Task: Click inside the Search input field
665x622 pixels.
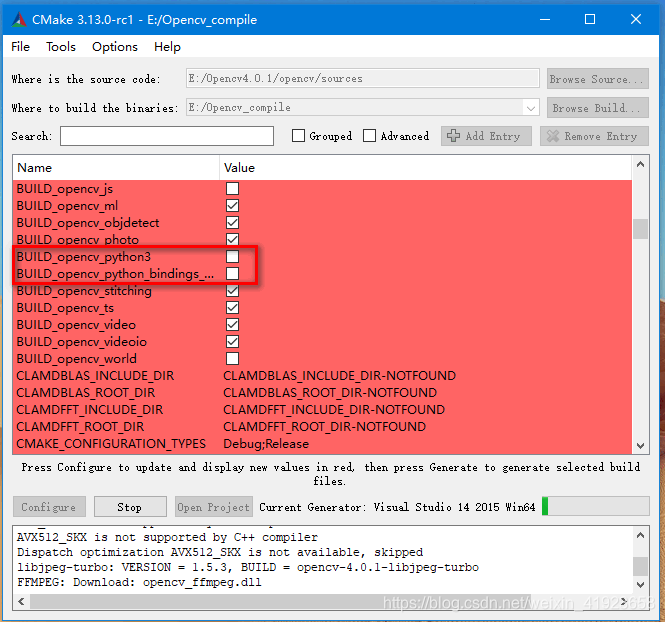Action: [x=167, y=136]
